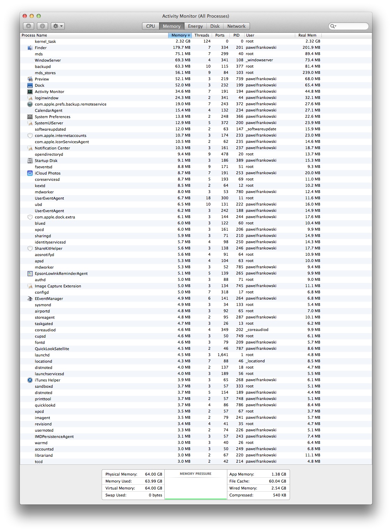Screen dimensions: 392x532
Task: Select the identityservicesd process row
Action: [x=196, y=242]
